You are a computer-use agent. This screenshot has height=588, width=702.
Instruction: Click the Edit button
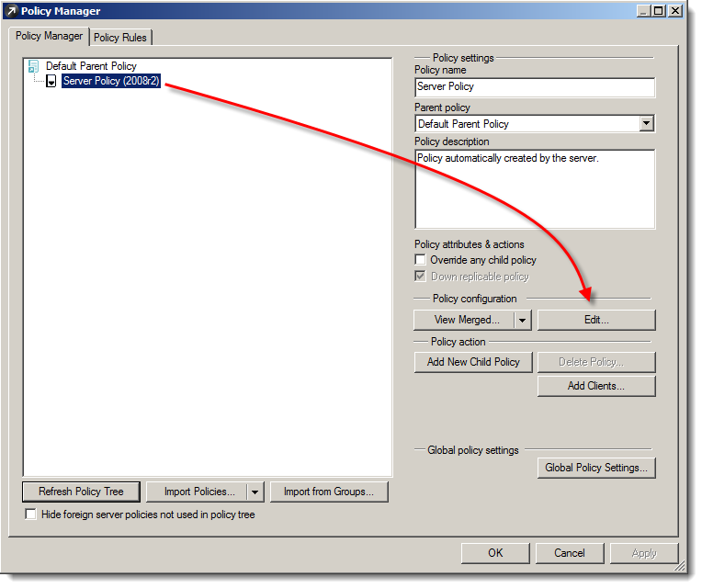click(x=595, y=320)
